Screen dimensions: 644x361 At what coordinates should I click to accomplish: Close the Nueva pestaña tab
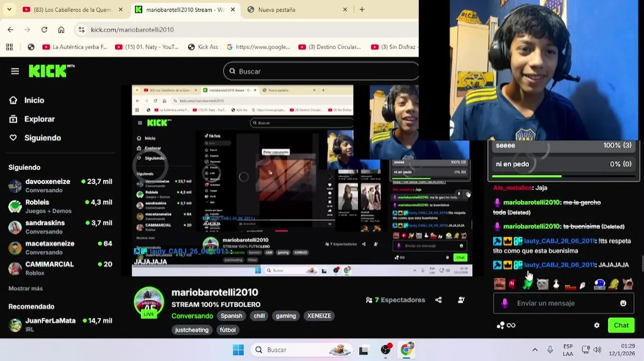[345, 10]
